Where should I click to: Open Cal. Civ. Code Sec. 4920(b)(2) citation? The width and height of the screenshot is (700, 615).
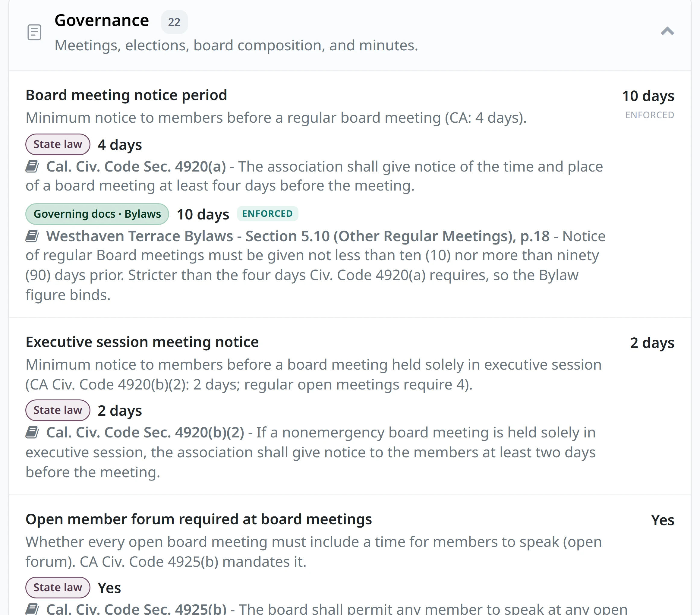(x=145, y=433)
